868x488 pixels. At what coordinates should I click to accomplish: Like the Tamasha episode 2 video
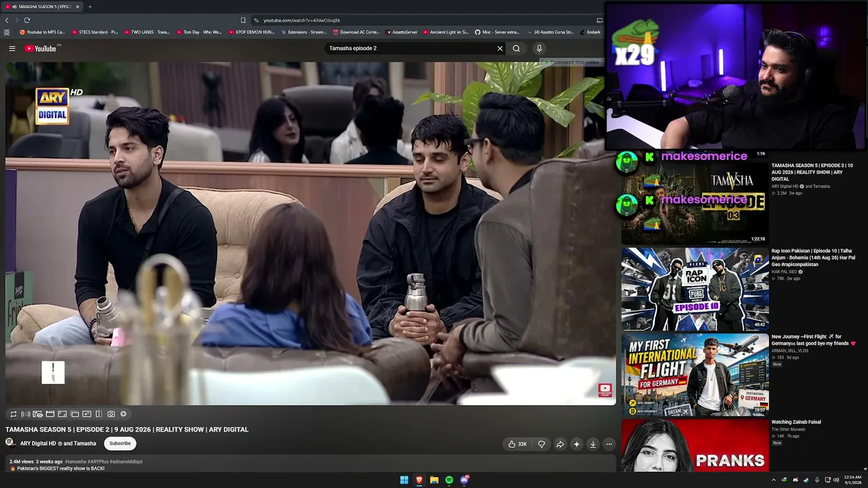pos(517,444)
